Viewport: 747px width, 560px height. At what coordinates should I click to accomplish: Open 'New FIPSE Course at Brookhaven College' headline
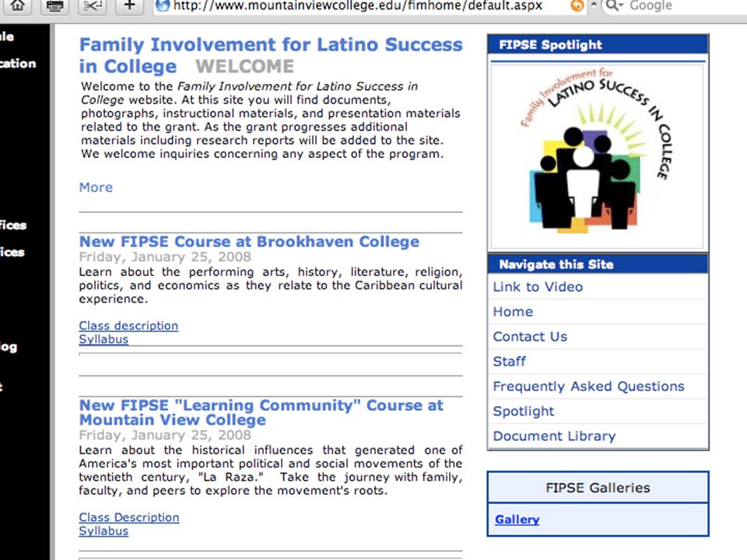pos(249,241)
